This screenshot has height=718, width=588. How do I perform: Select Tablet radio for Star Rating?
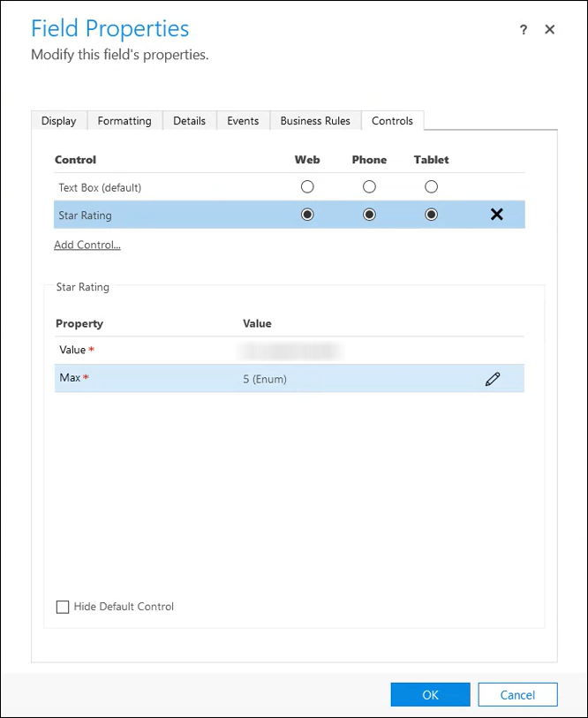click(431, 215)
